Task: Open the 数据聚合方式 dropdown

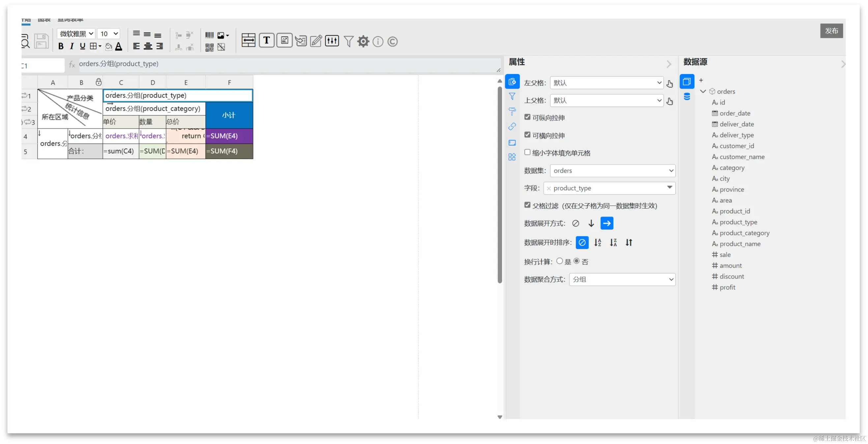Action: [x=622, y=280]
